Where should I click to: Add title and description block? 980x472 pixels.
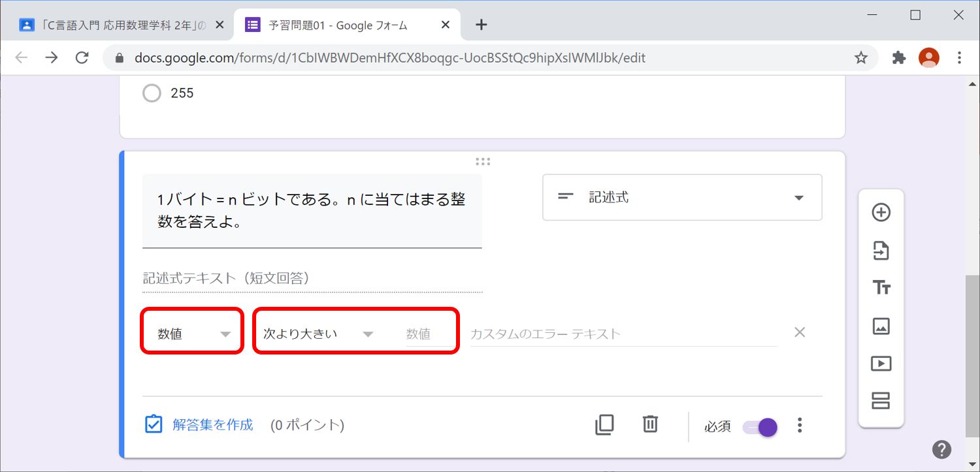click(x=881, y=288)
